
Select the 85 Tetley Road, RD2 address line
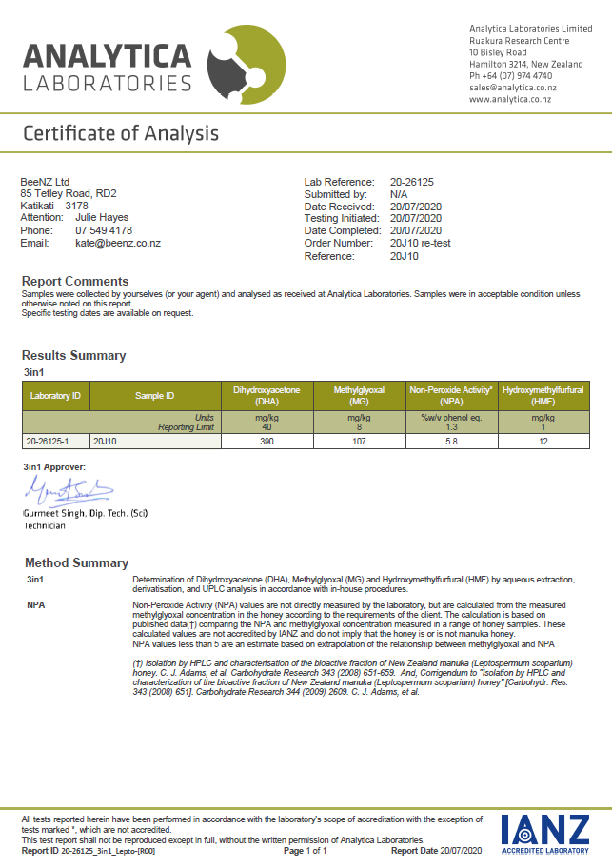tap(69, 194)
